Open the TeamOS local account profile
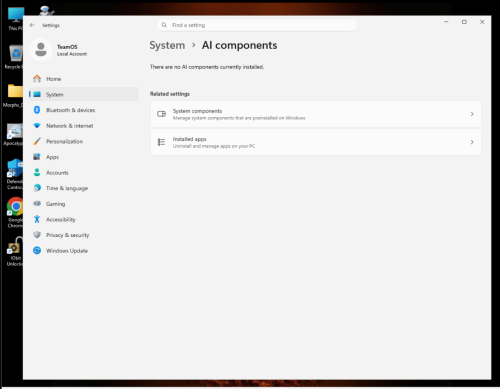Screen dimensions: 500x389 (59, 50)
